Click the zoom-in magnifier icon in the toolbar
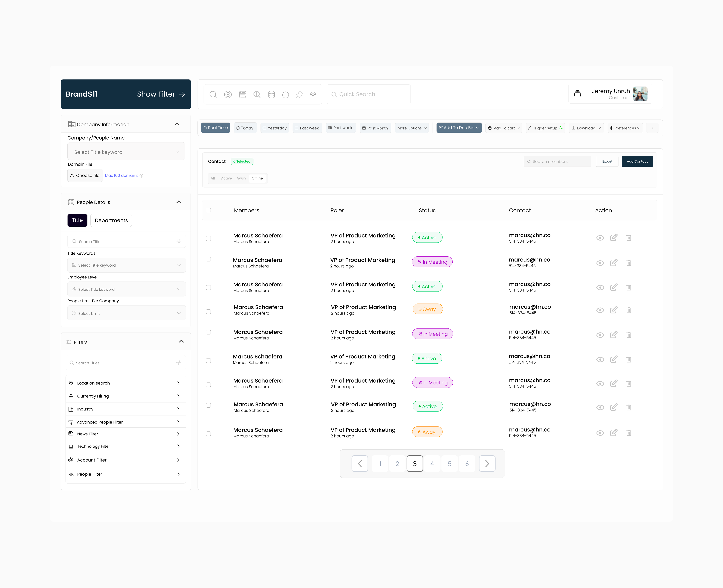723x588 pixels. point(257,94)
